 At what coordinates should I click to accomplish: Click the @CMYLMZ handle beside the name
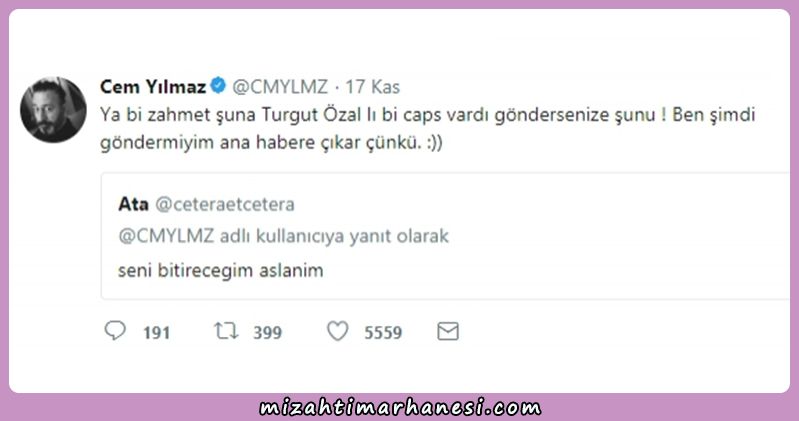click(280, 87)
